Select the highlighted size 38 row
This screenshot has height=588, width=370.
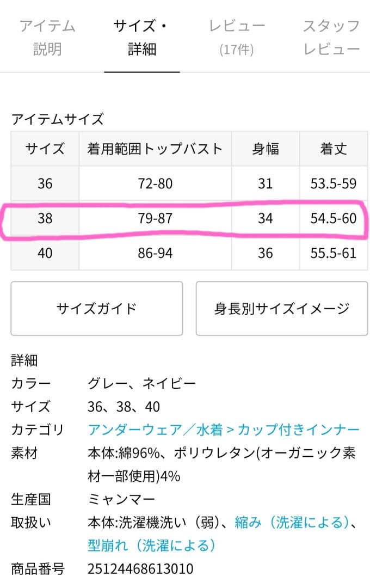(185, 218)
